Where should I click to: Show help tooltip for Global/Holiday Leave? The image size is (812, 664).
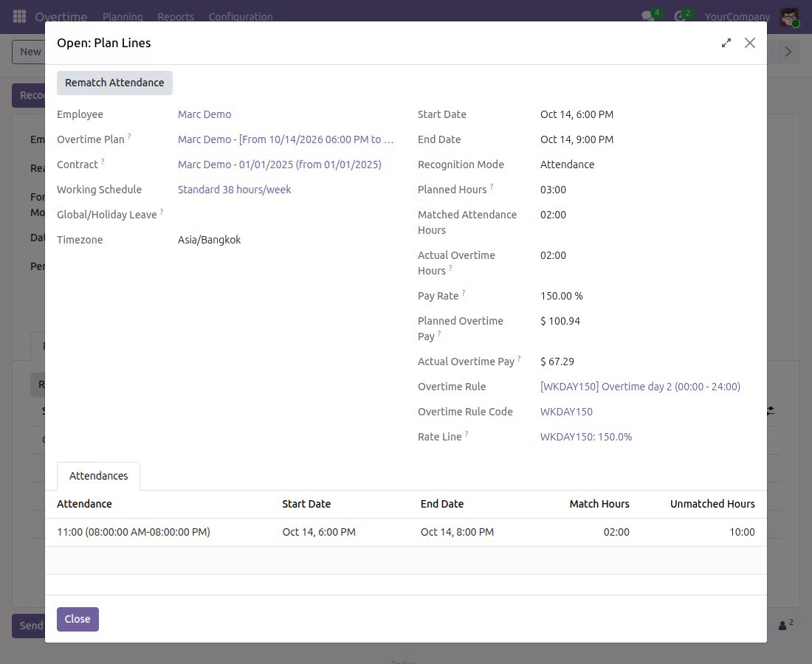pos(162,212)
